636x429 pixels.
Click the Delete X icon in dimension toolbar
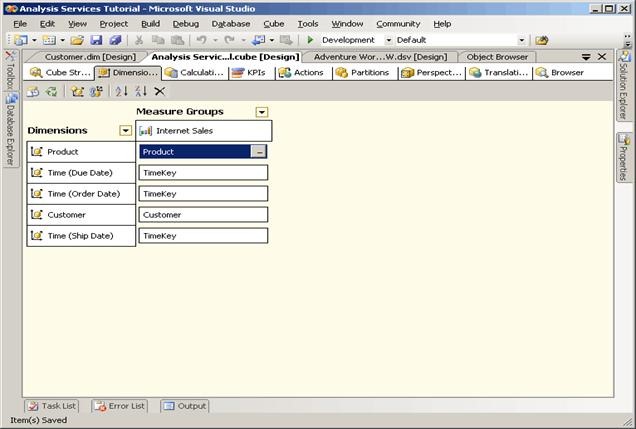point(159,91)
